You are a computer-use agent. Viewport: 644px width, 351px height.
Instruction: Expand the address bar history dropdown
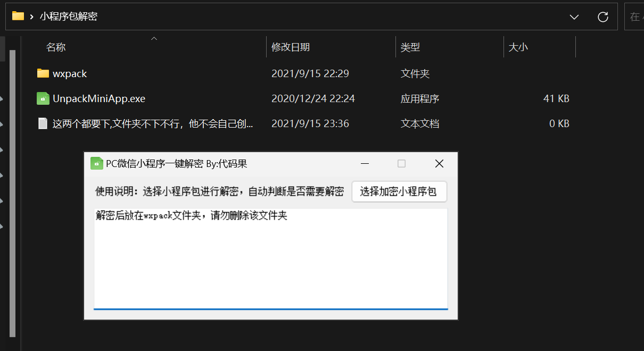coord(574,17)
